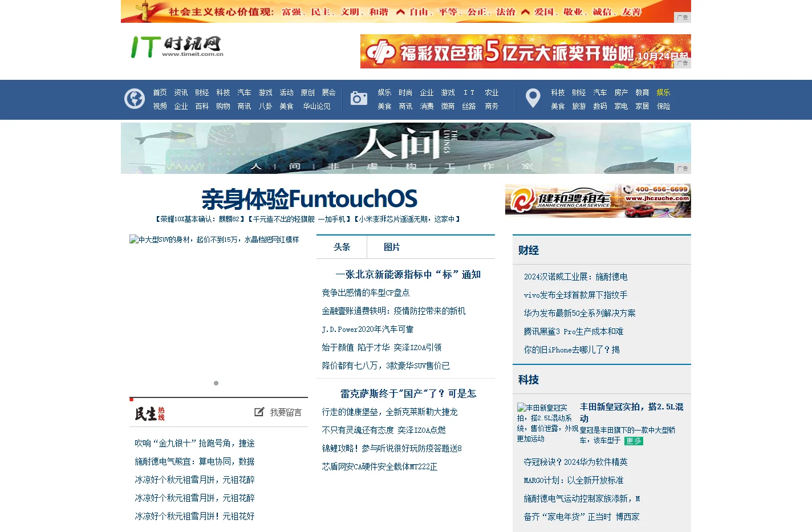812x532 pixels.
Task: Click the 人间 非虚构工作室 whale banner
Action: click(405, 148)
